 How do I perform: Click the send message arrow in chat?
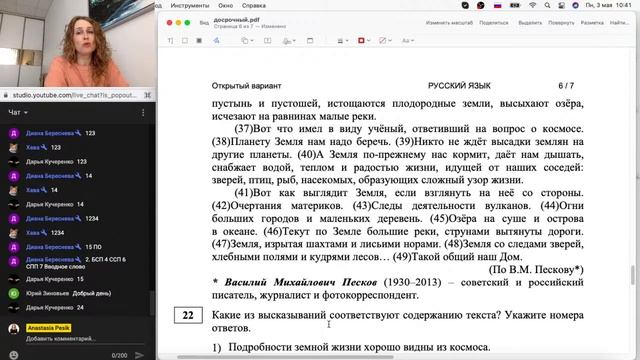tap(140, 355)
